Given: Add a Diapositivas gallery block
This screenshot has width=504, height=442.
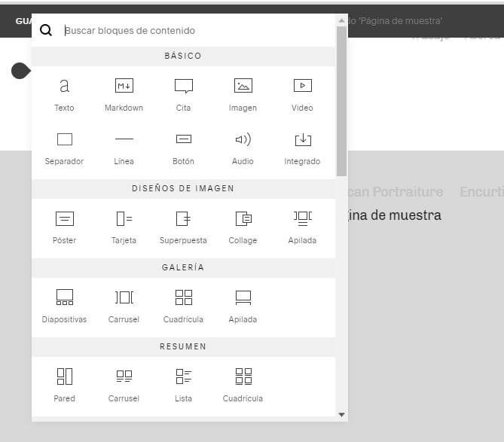Looking at the screenshot, I should point(64,306).
